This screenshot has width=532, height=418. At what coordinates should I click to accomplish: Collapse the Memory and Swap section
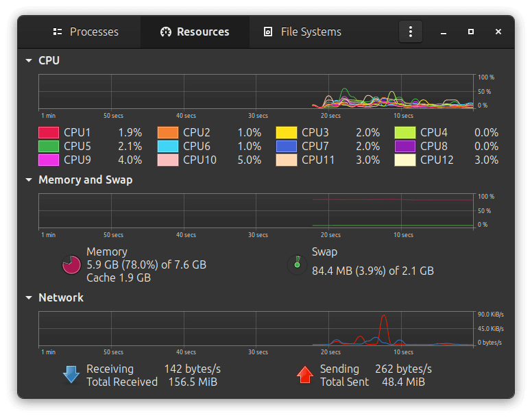pos(29,180)
